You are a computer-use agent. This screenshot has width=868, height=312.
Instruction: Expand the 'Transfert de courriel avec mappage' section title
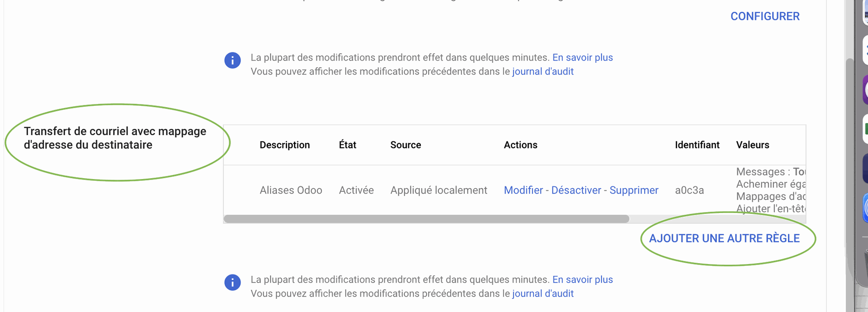115,138
